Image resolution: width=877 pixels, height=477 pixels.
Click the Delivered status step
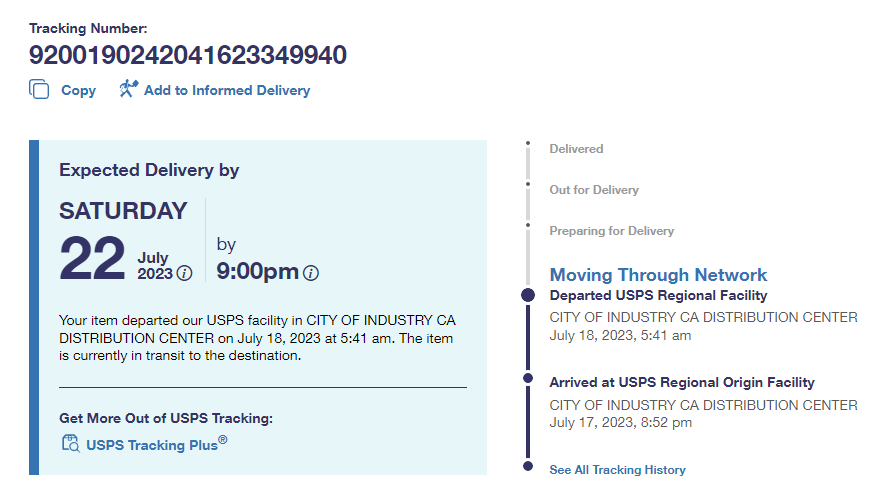576,149
